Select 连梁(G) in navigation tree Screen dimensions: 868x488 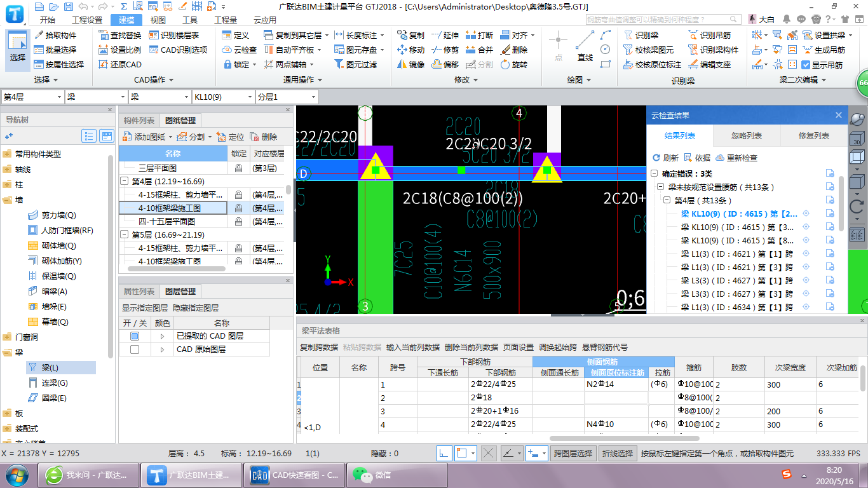click(x=48, y=383)
